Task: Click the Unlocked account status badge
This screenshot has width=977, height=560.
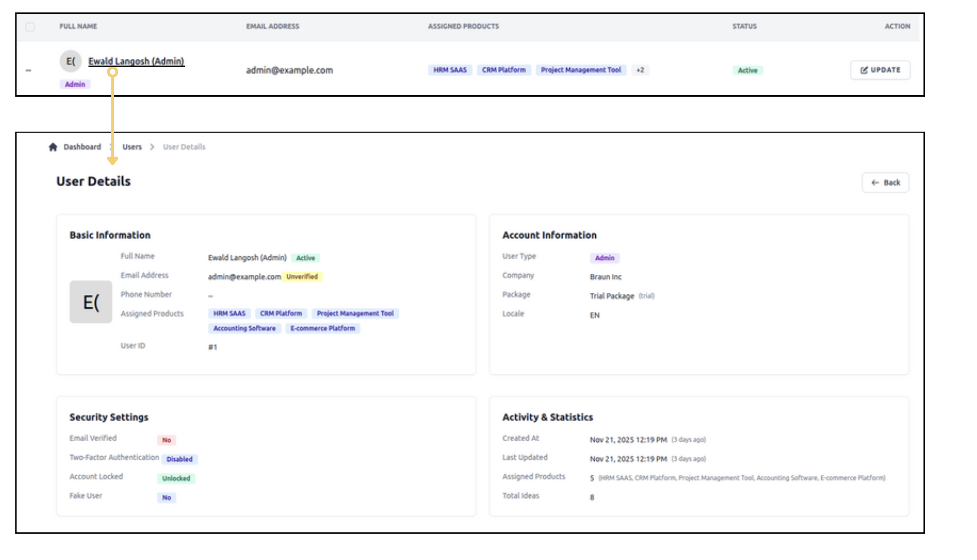Action: pyautogui.click(x=176, y=478)
